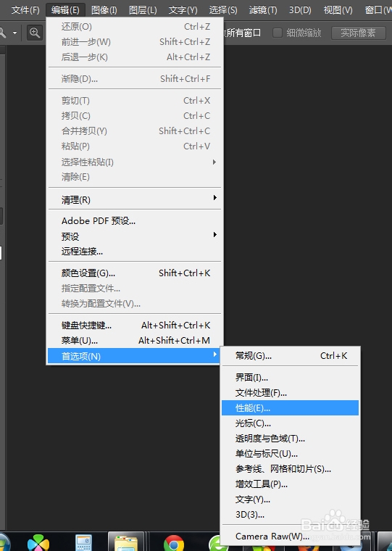Open 常规(G)... preferences
The image size is (392, 551).
click(x=290, y=356)
